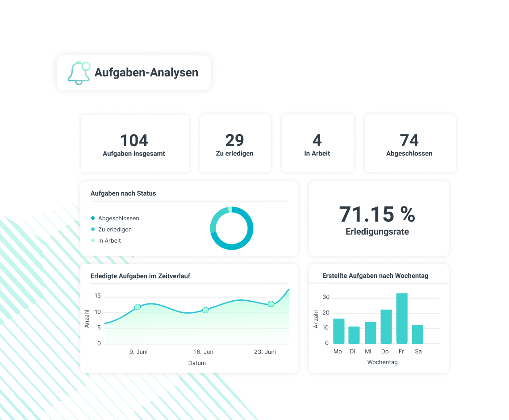Click the bell notification icon
The image size is (509, 420).
click(x=79, y=73)
